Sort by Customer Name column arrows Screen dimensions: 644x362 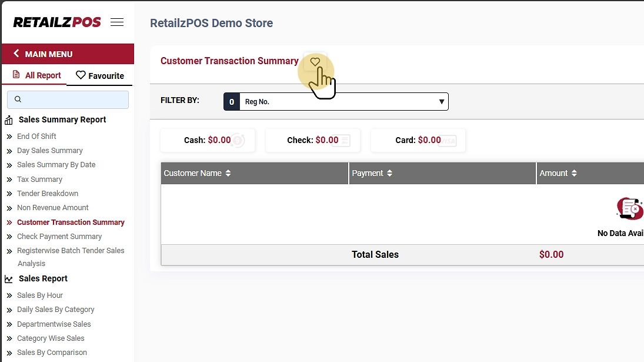pyautogui.click(x=228, y=173)
